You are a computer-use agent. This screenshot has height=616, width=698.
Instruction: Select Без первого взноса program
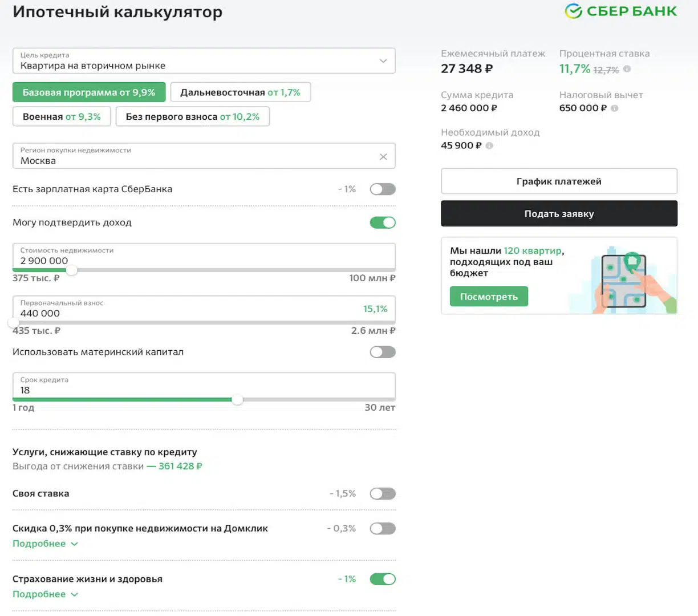(x=193, y=117)
